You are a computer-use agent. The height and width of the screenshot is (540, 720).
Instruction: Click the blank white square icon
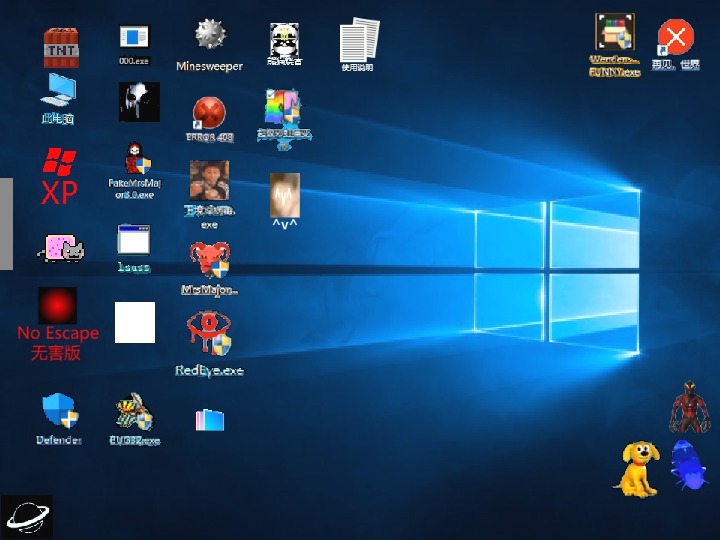(135, 322)
